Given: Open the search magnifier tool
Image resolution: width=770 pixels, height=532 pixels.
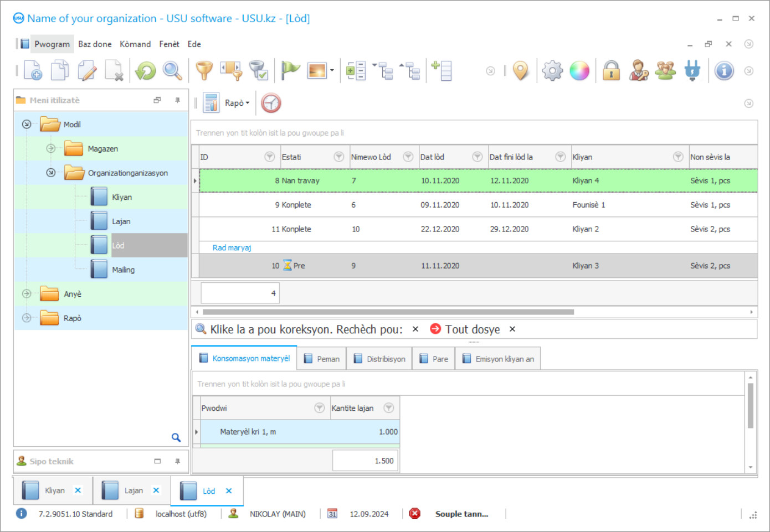Looking at the screenshot, I should pyautogui.click(x=172, y=71).
